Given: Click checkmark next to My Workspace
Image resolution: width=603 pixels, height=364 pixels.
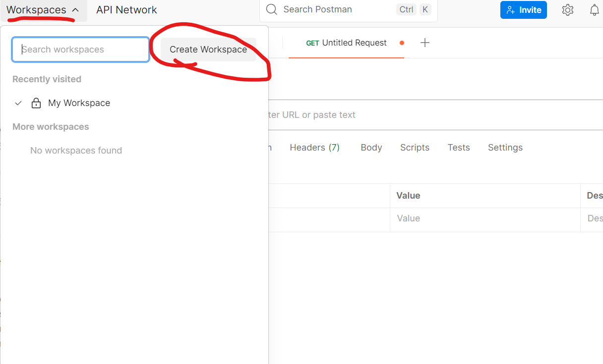Looking at the screenshot, I should coord(18,103).
